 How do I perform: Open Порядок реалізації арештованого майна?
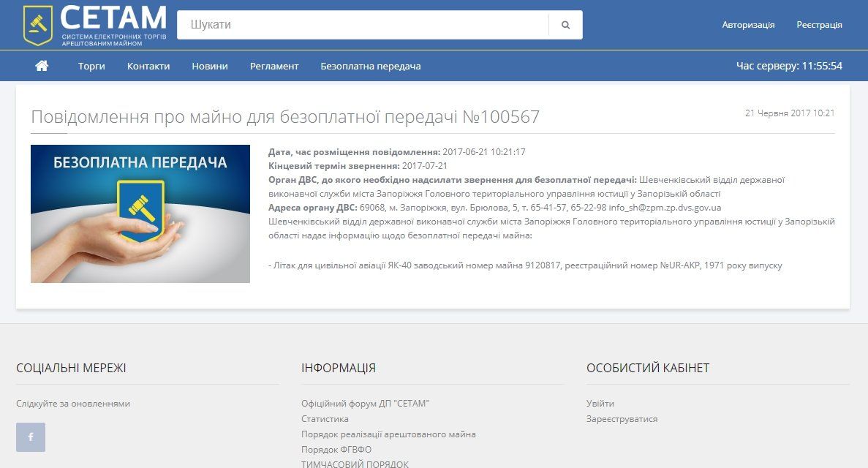(388, 434)
